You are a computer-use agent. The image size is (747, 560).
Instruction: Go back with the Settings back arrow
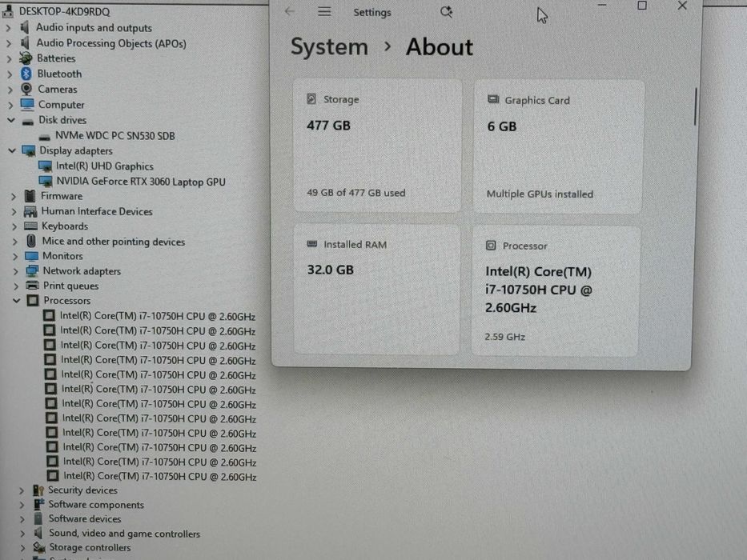point(290,11)
